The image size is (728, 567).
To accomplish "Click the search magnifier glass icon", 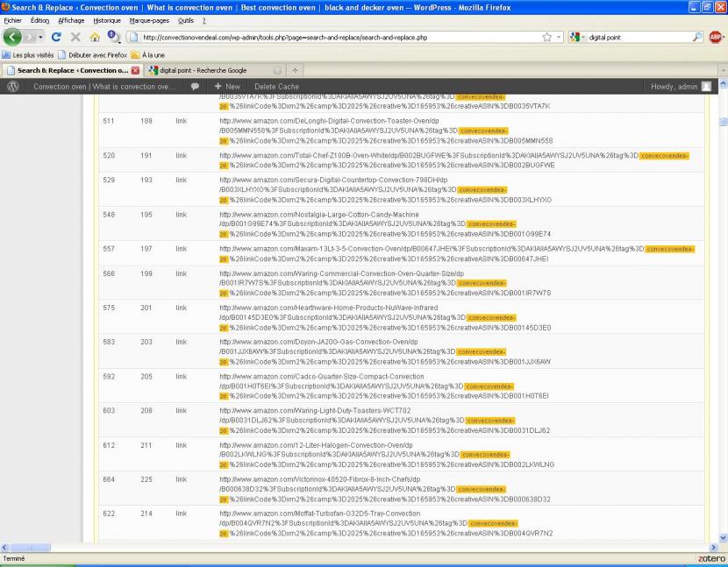I will [697, 37].
